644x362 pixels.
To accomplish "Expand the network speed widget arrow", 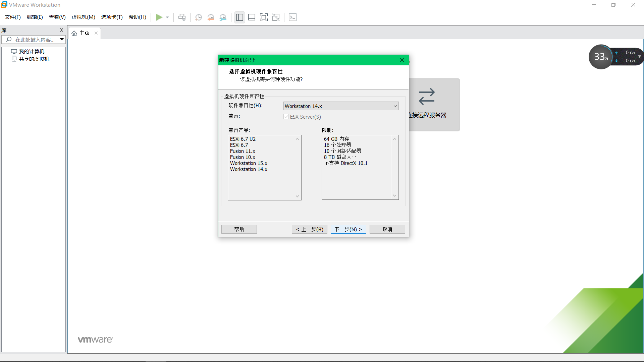I will pos(640,57).
